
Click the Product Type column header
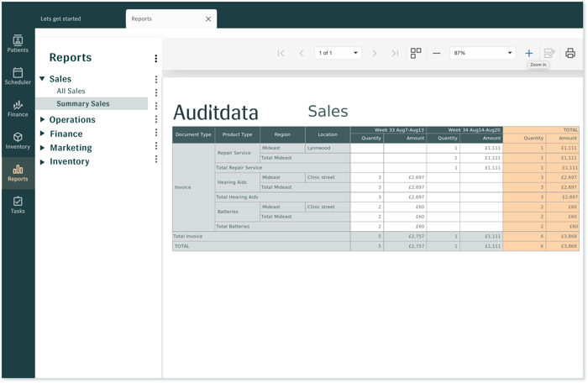237,134
